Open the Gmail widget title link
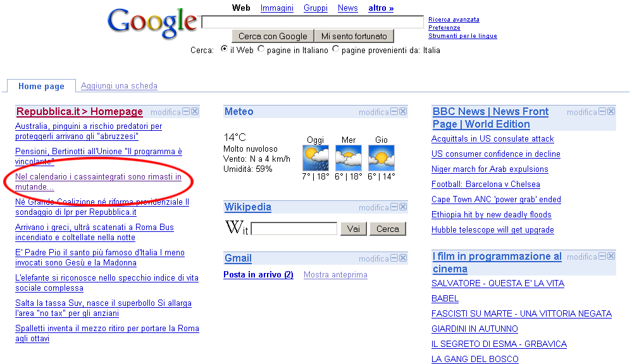The image size is (632, 364). pyautogui.click(x=239, y=258)
